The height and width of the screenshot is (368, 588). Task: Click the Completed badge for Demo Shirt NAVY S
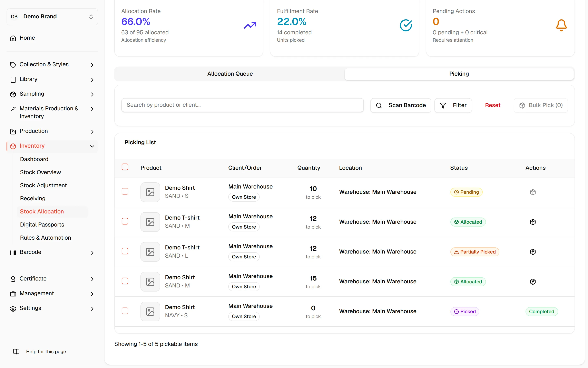[x=542, y=312]
